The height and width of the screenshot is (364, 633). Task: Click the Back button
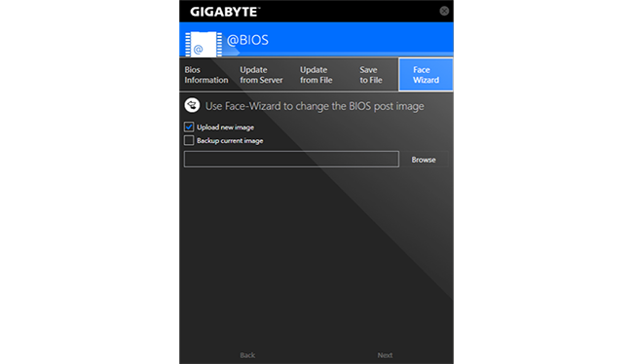tap(247, 355)
